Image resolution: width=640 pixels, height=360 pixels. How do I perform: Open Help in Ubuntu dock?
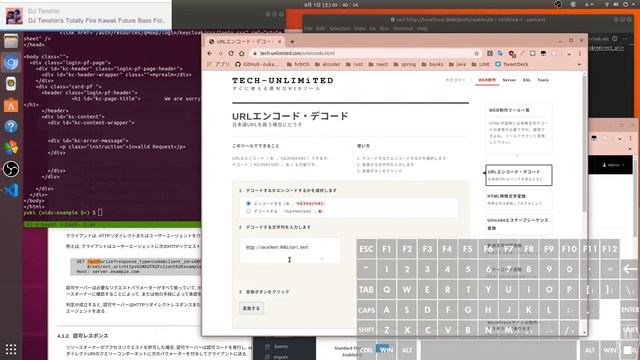[x=11, y=127]
